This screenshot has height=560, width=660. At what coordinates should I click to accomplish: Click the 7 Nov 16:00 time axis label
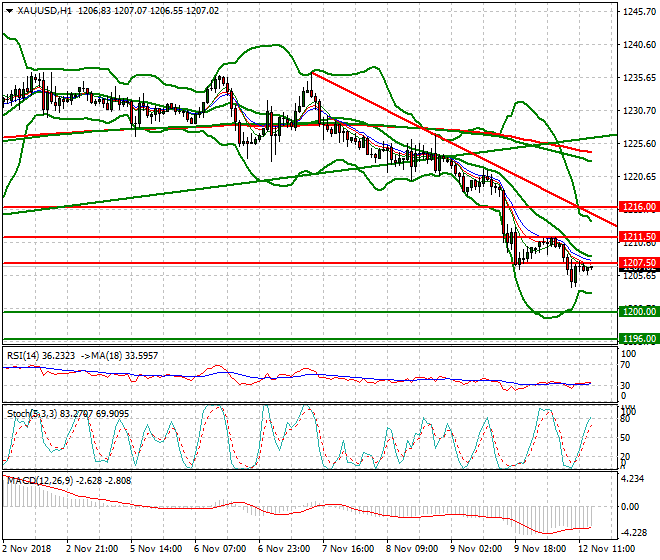click(x=348, y=549)
